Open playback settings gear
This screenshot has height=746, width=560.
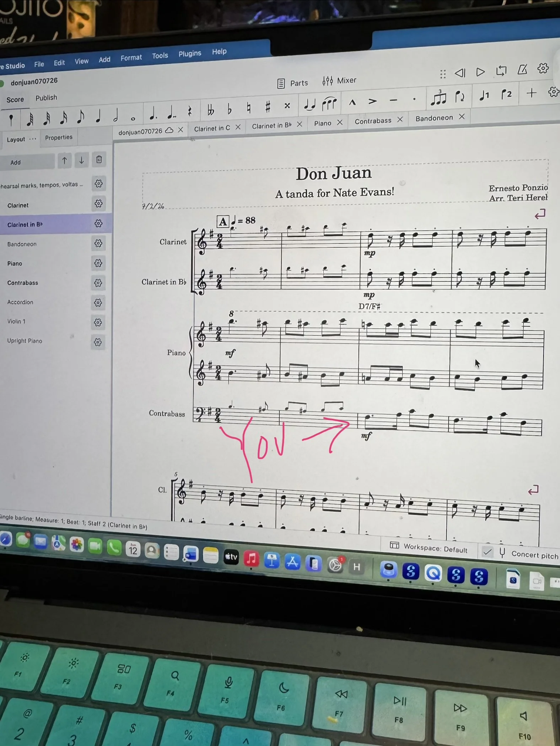[543, 68]
